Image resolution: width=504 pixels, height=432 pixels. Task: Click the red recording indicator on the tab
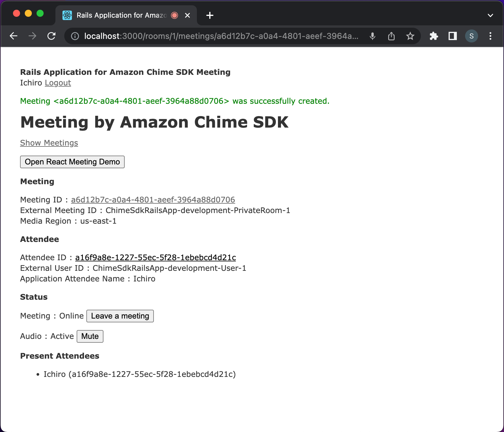(174, 15)
